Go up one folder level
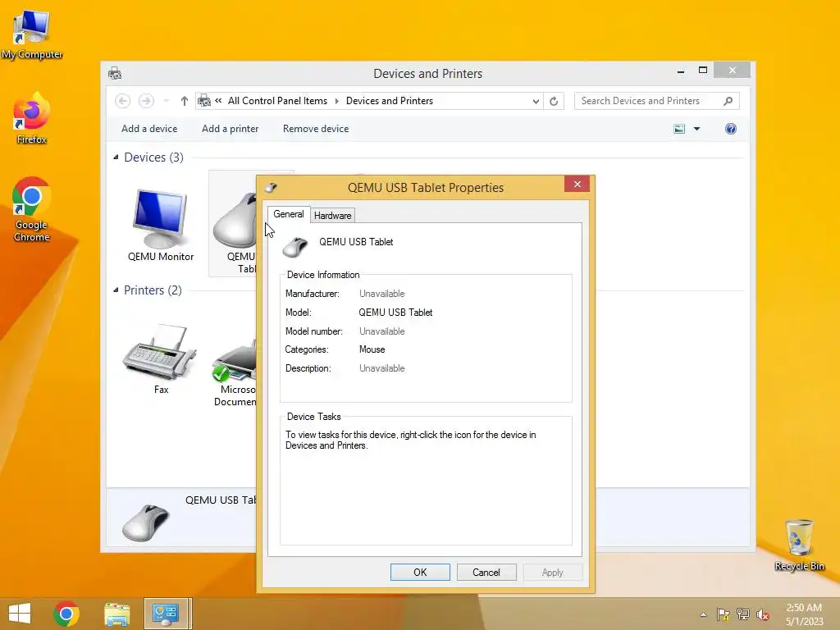This screenshot has width=840, height=630. click(185, 101)
